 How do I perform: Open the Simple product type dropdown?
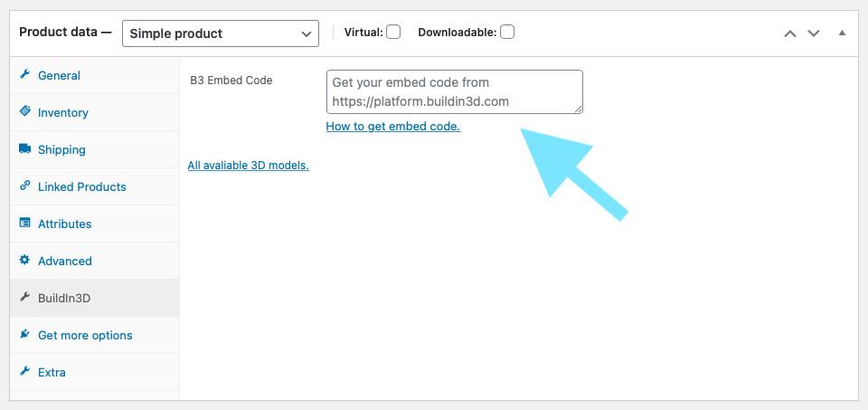pos(221,33)
